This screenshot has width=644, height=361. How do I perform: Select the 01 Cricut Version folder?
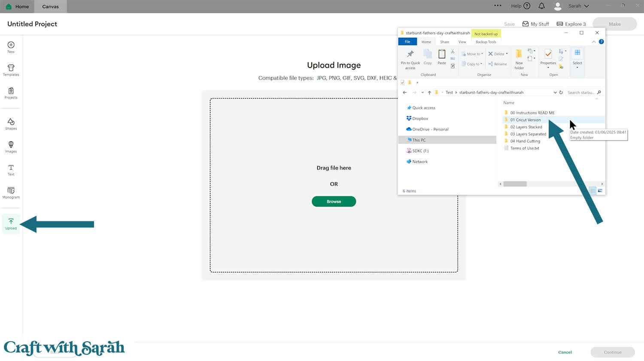(x=554, y=120)
